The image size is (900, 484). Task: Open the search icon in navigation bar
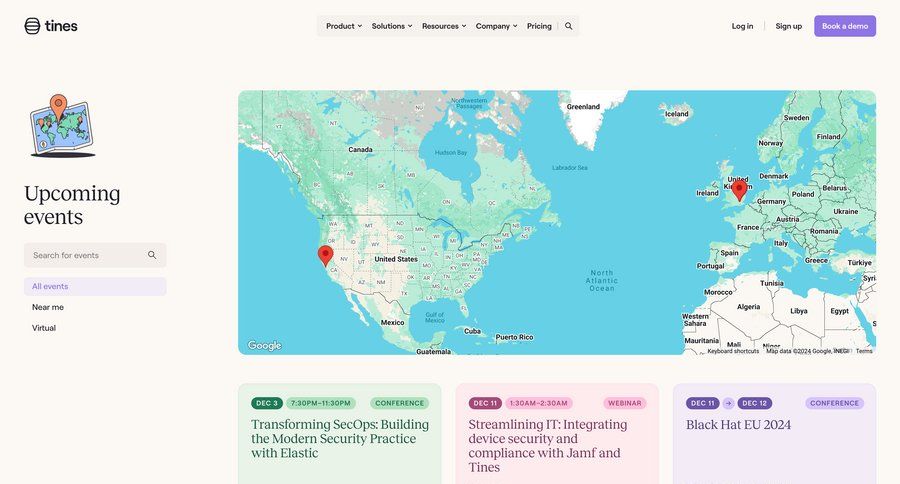[568, 26]
